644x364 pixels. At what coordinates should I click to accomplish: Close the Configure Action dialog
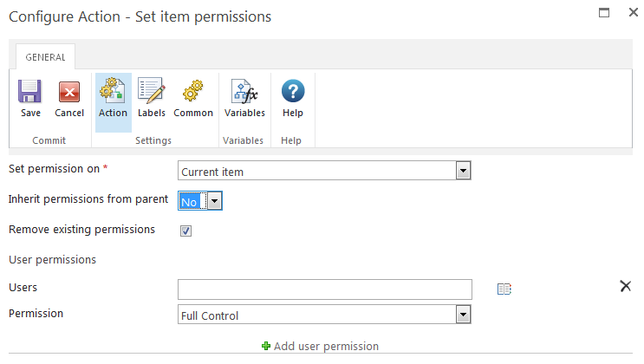click(x=635, y=13)
